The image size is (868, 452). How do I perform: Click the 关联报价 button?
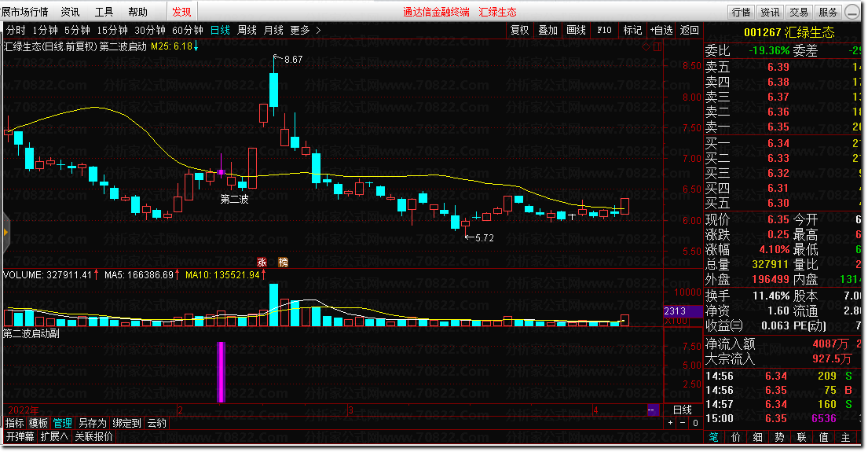(93, 436)
